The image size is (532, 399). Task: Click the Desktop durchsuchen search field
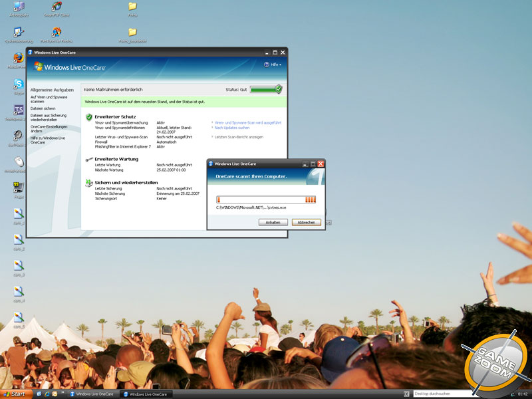coord(443,394)
